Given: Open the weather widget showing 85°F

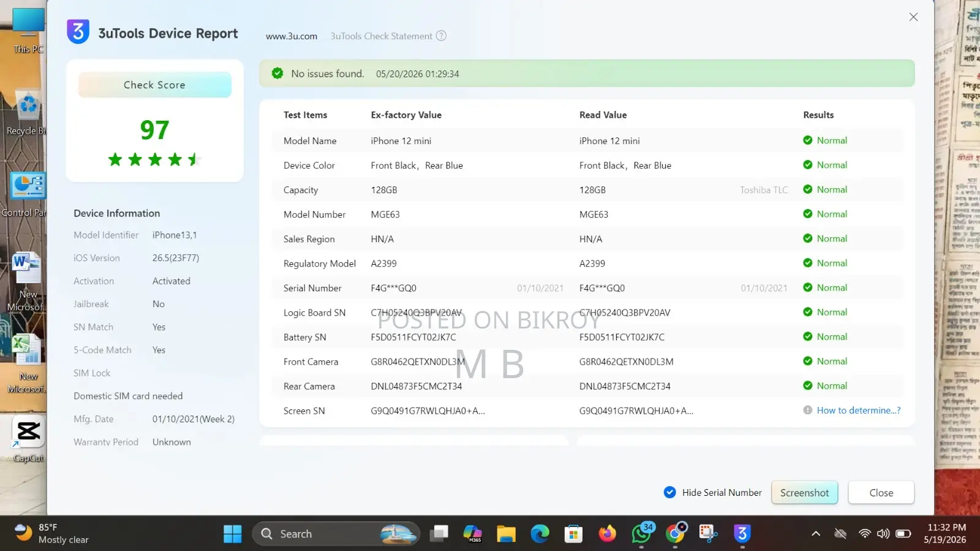Looking at the screenshot, I should [52, 533].
